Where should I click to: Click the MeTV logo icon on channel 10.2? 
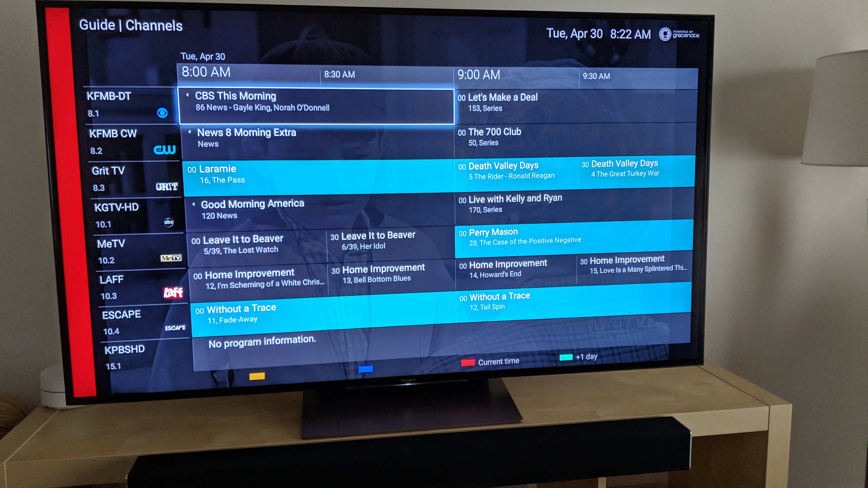[x=167, y=256]
